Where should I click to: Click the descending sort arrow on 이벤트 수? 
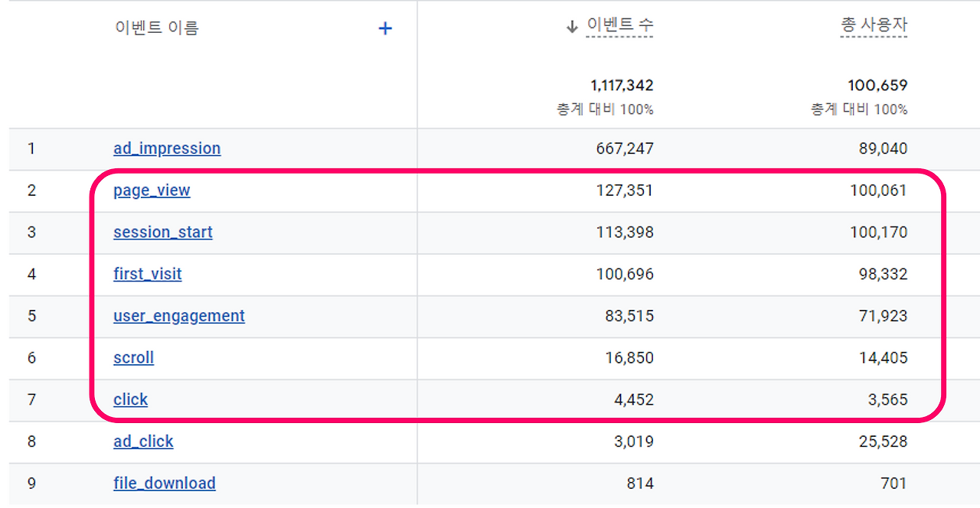tap(571, 25)
